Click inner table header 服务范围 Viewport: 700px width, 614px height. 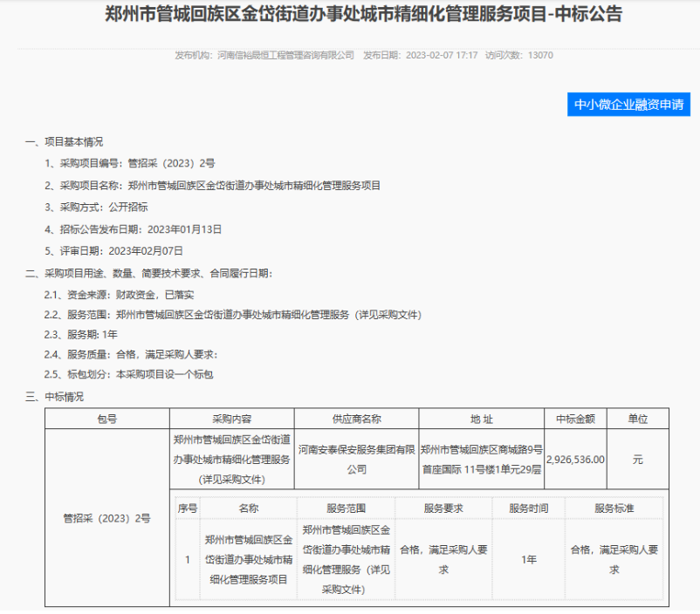[346, 508]
